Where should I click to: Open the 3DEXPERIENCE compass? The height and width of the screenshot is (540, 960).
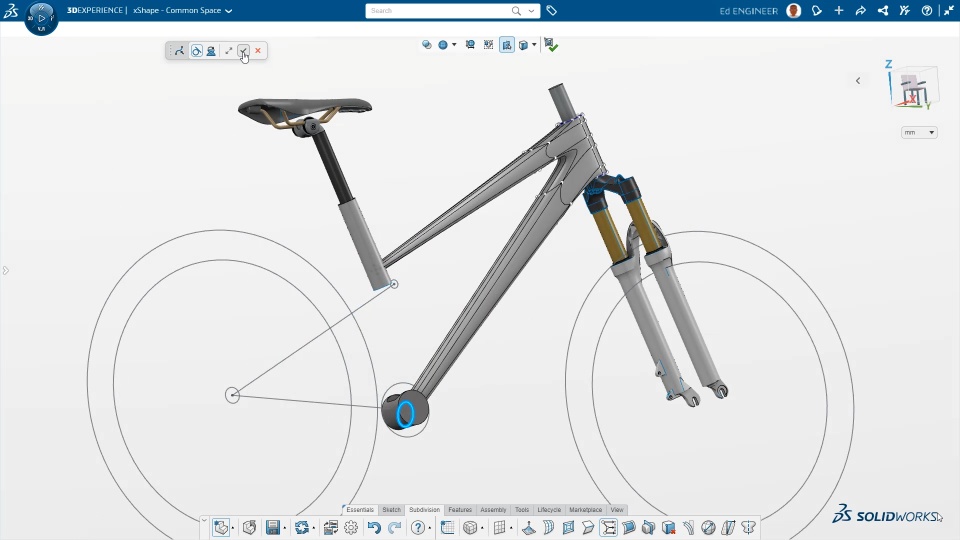(x=42, y=18)
